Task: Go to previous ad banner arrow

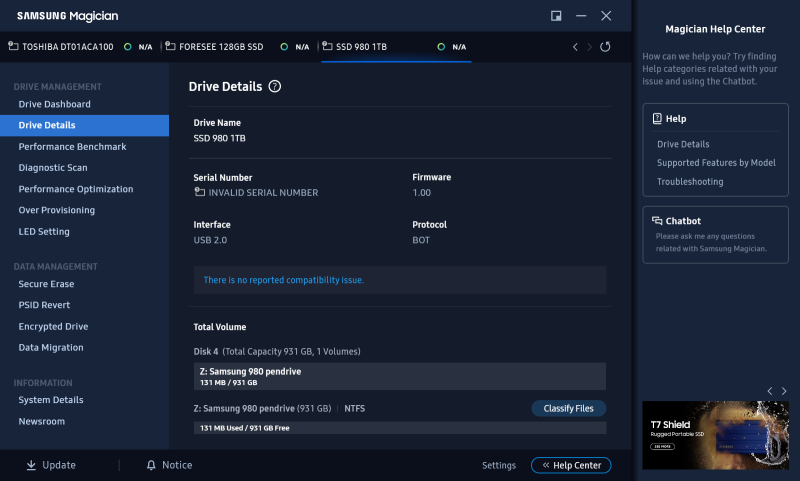Action: 770,391
